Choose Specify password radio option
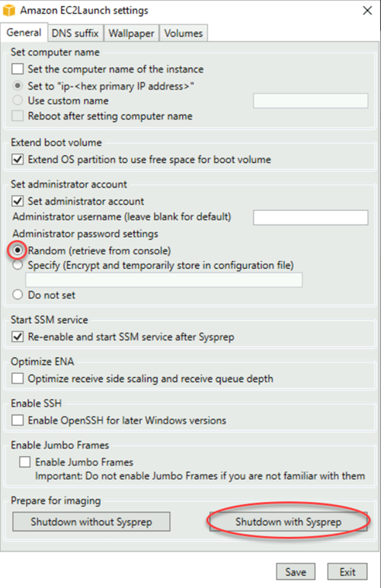381x588 pixels. coord(18,265)
